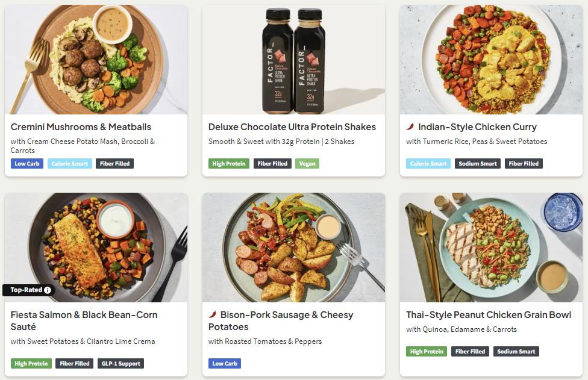Click the Sodium Smart tag on Chicken Curry
The width and height of the screenshot is (588, 380).
point(477,164)
